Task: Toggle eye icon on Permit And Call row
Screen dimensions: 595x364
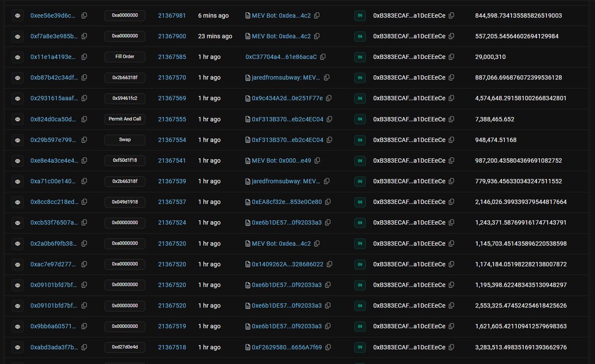Action: [17, 120]
